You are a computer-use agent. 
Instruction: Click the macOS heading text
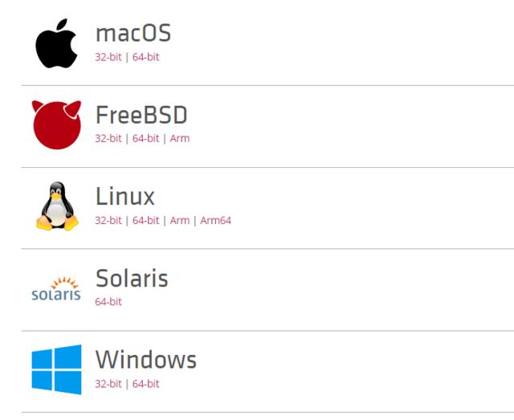point(133,33)
